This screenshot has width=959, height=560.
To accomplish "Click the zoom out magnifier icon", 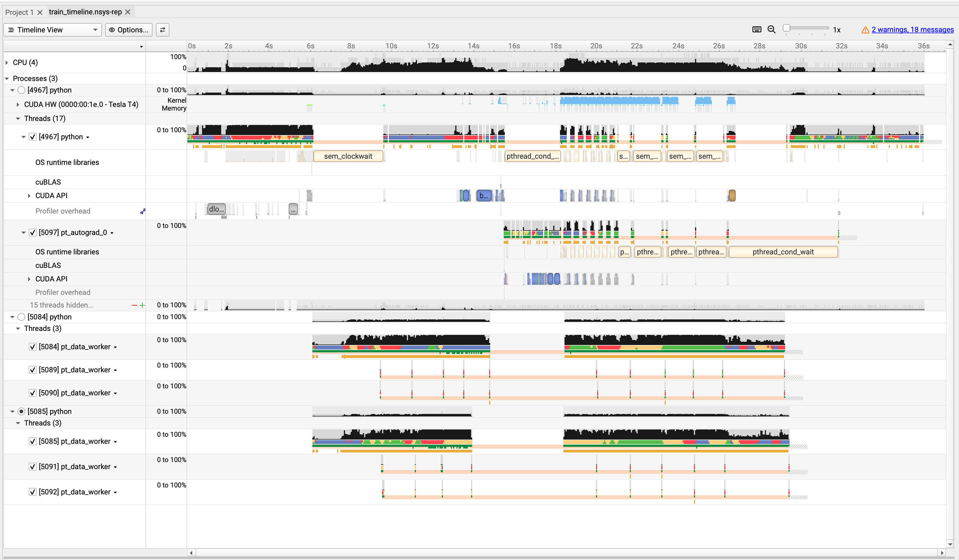I will [771, 30].
